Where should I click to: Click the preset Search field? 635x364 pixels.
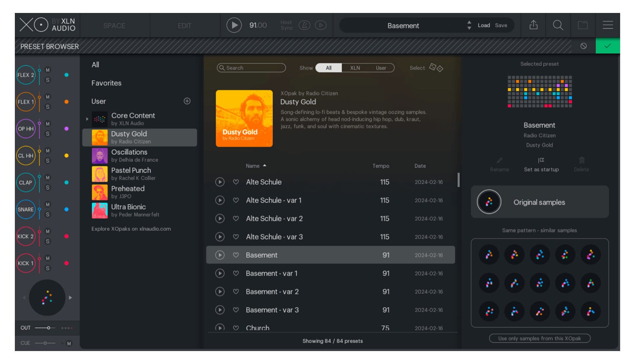click(x=251, y=68)
